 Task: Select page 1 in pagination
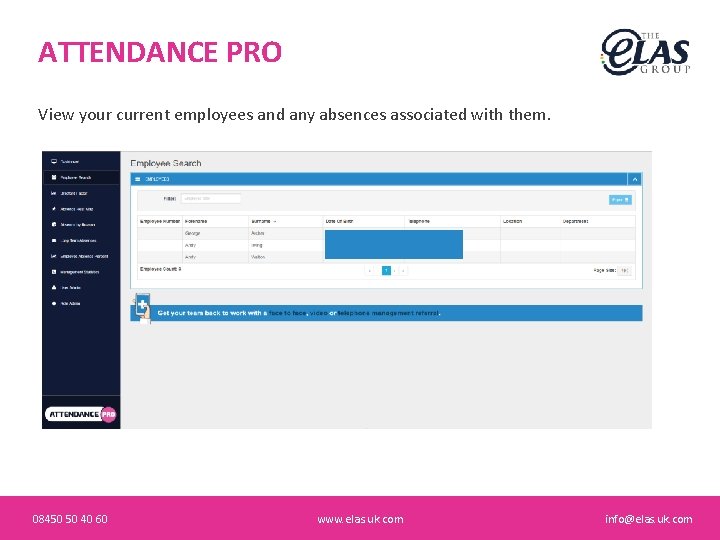click(386, 271)
